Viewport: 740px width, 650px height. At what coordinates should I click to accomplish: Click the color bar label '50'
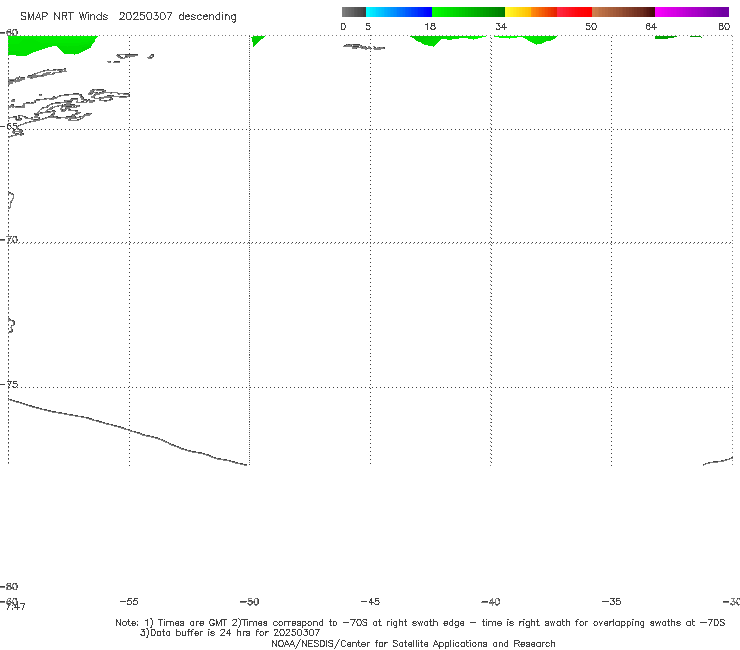coord(591,27)
